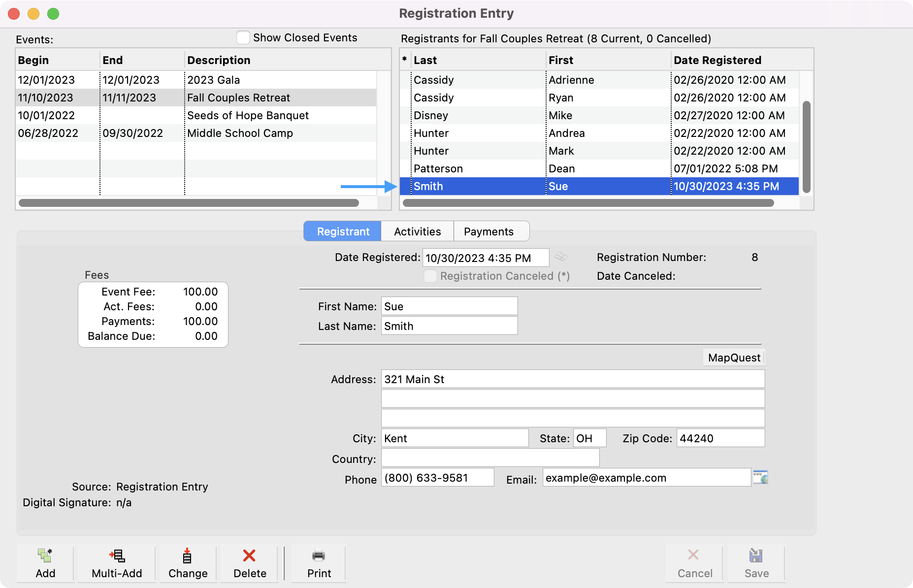
Task: Click the Add registrant icon
Action: click(x=45, y=556)
